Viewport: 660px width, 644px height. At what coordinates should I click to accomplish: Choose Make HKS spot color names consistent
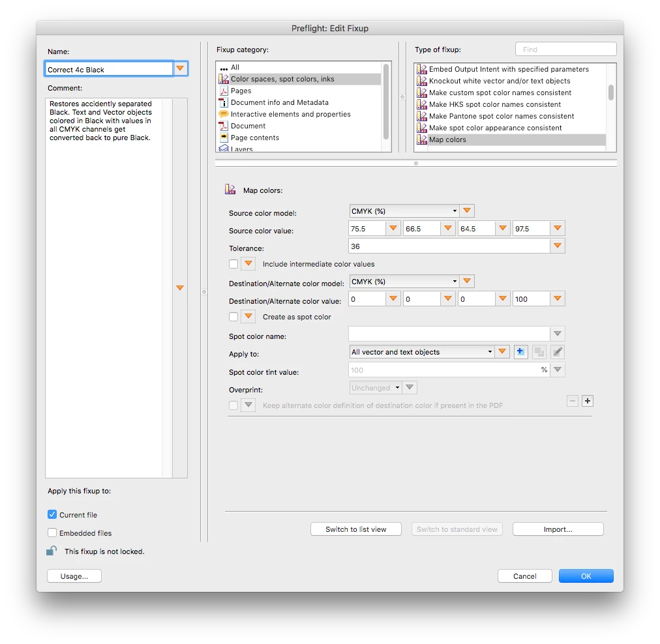(x=510, y=104)
